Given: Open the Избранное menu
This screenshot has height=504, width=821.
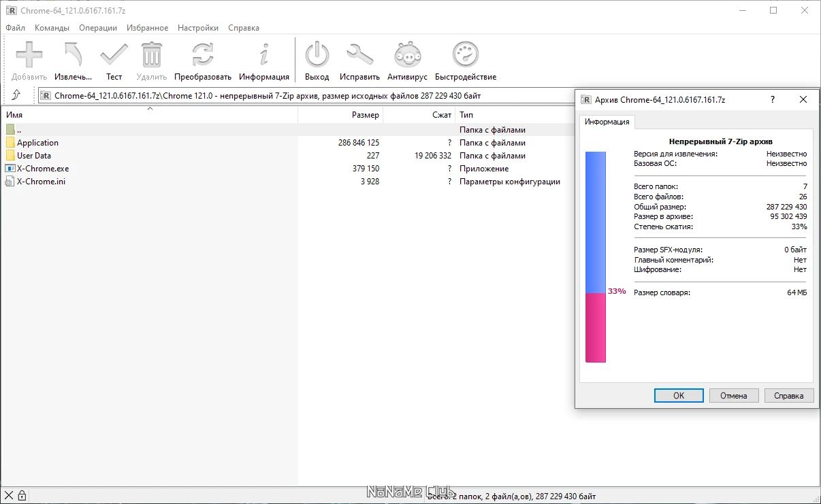Looking at the screenshot, I should [147, 28].
